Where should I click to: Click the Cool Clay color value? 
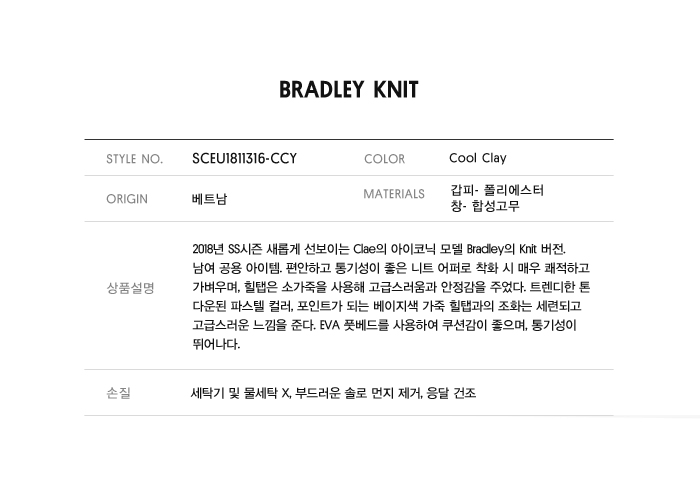478,158
